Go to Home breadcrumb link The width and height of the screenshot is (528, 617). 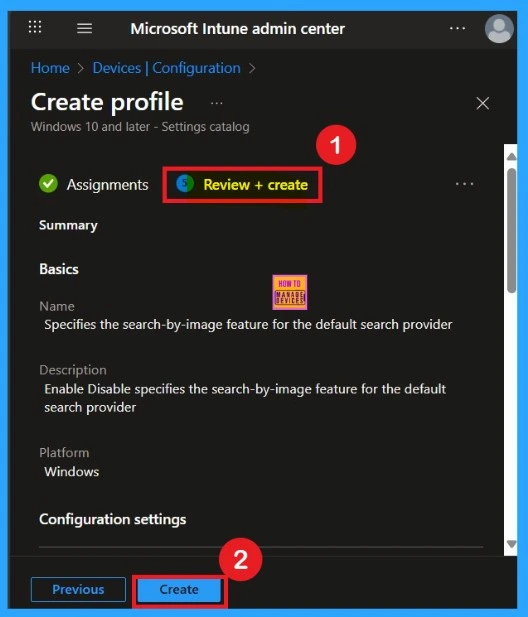tap(50, 68)
